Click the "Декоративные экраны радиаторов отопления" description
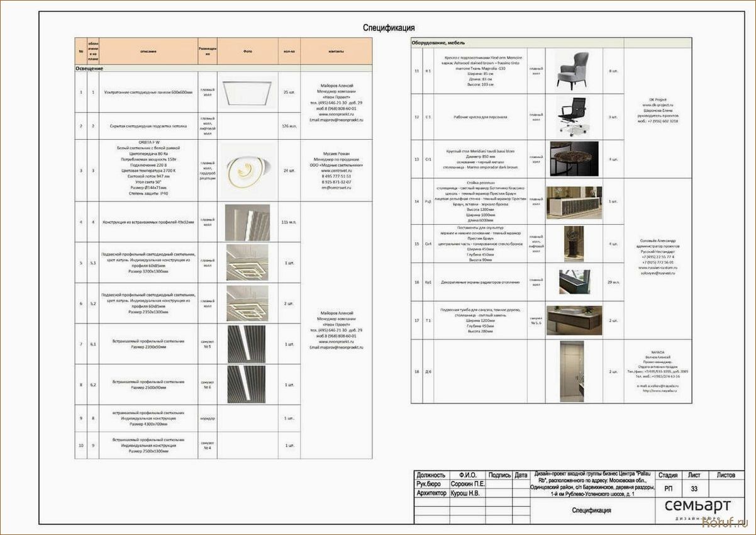The height and width of the screenshot is (535, 756). click(x=480, y=282)
